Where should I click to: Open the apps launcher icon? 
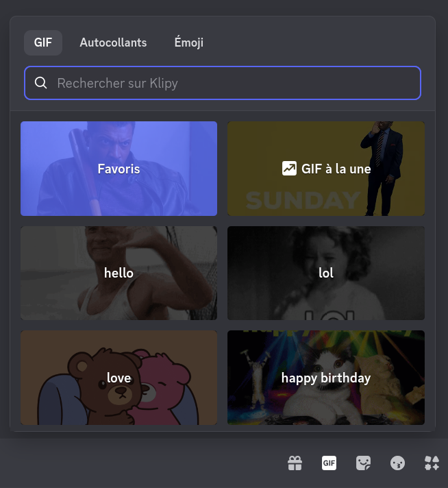(432, 463)
